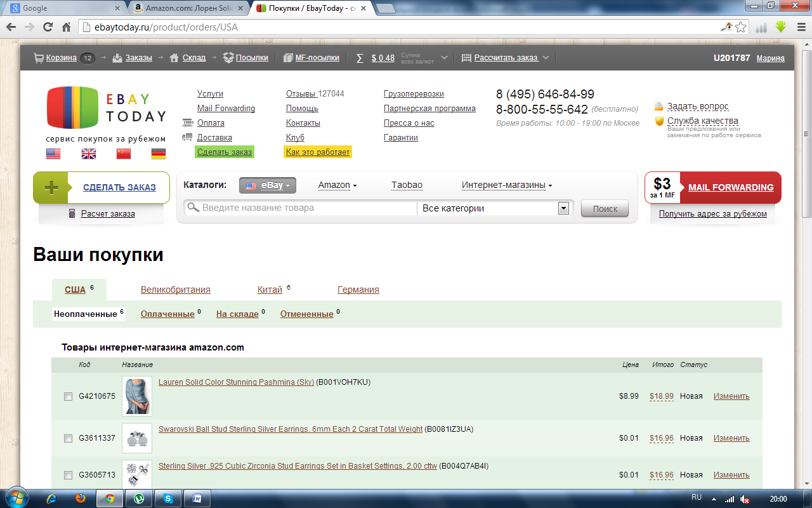The height and width of the screenshot is (508, 812).
Task: Click the USA flag under the logo
Action: coord(53,154)
